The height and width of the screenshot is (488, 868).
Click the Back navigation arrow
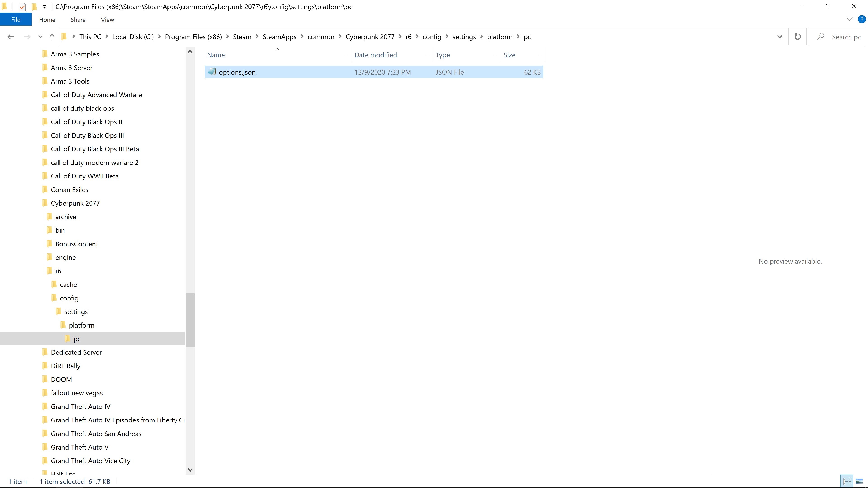click(x=11, y=37)
